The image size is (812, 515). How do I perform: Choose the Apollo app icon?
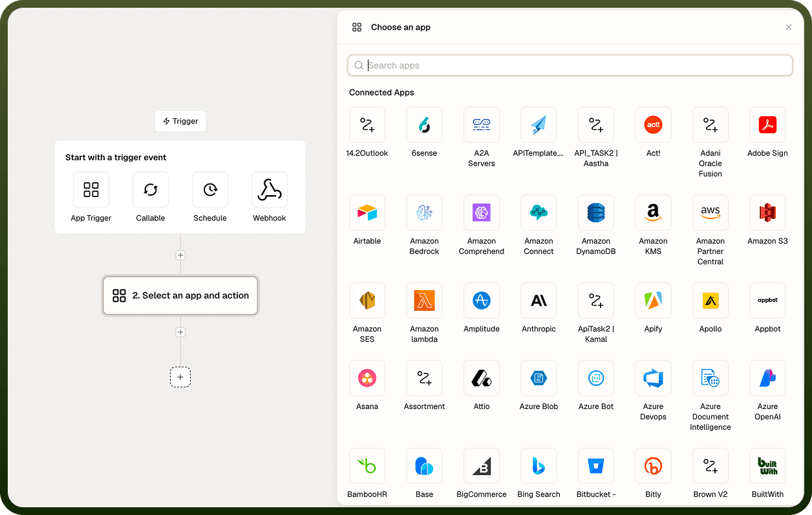[x=710, y=300]
